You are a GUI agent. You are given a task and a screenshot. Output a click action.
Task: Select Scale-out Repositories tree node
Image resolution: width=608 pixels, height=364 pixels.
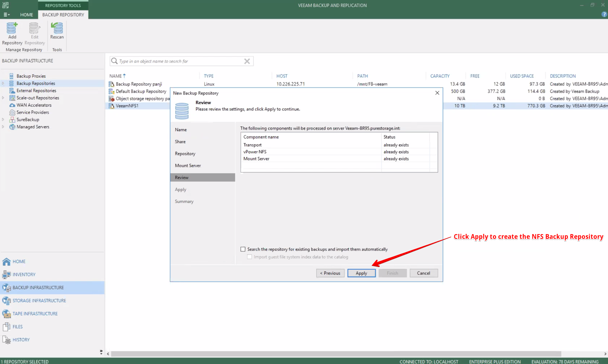pos(37,98)
